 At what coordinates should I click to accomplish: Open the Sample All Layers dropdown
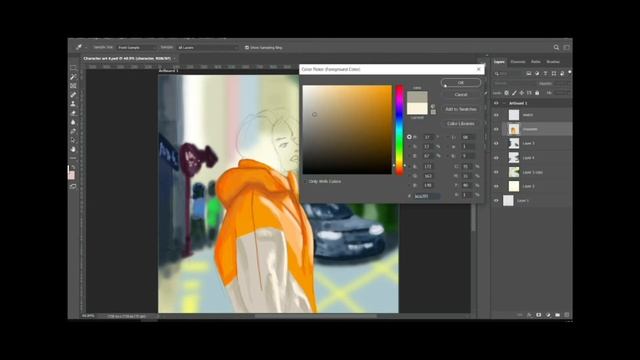point(207,47)
